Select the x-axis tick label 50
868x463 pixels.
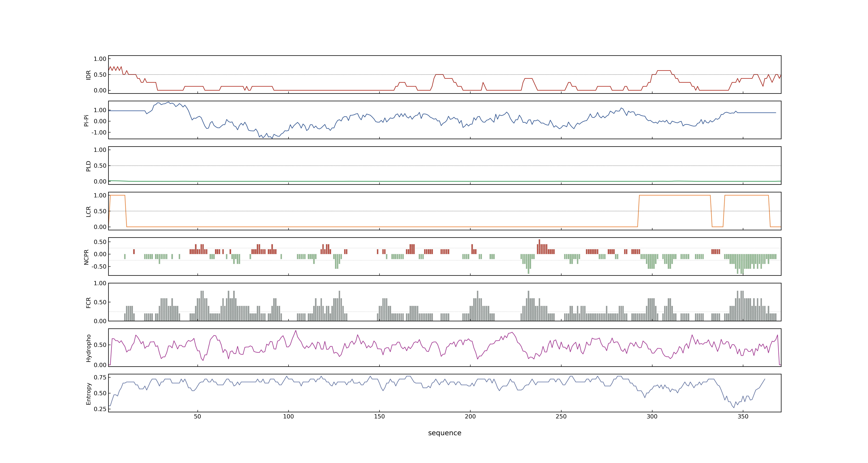[197, 416]
